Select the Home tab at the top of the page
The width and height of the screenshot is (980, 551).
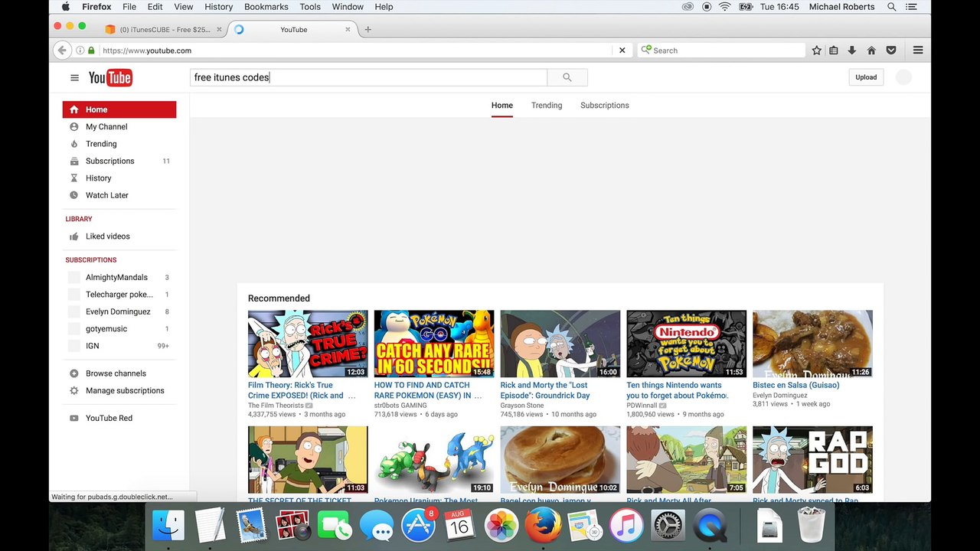[x=502, y=106]
